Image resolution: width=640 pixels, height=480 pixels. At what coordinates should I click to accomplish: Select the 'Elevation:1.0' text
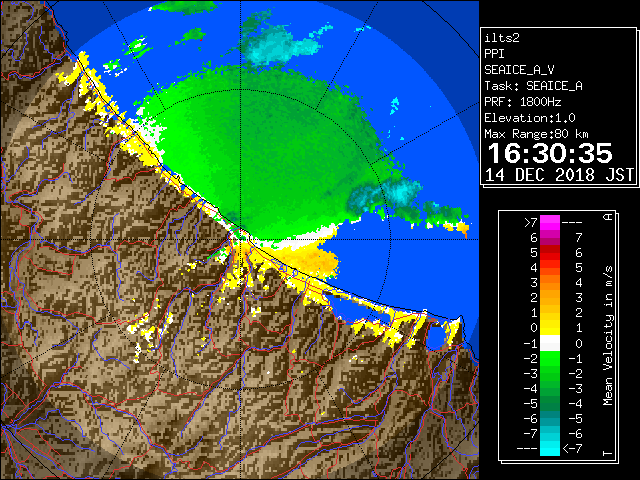[x=530, y=118]
